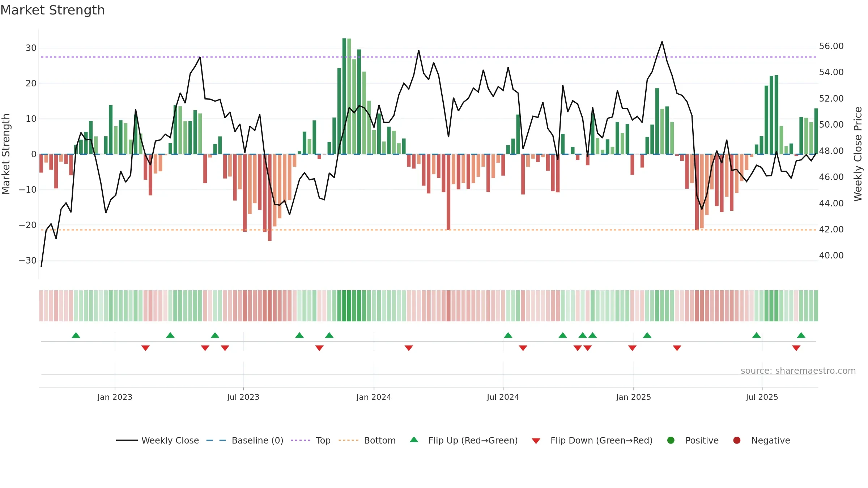Viewport: 868px width, 488px height.
Task: Click the Jul 2025 axis label
Action: (x=762, y=397)
